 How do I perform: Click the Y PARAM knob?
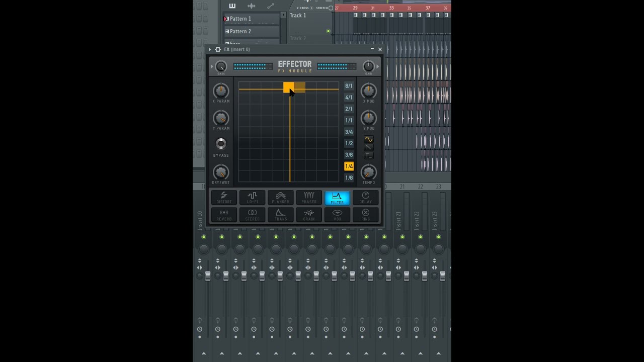pos(221,118)
